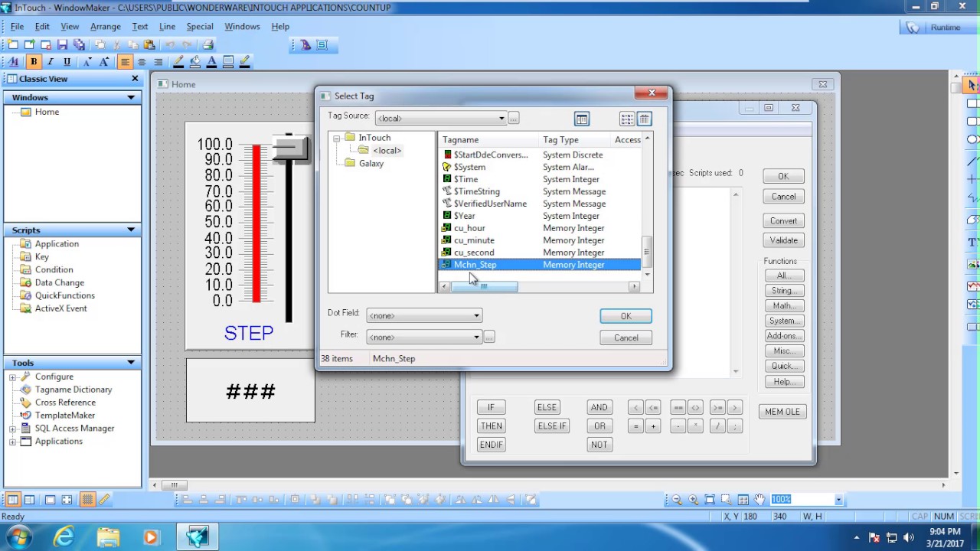
Task: Toggle Bold text formatting
Action: tap(33, 62)
